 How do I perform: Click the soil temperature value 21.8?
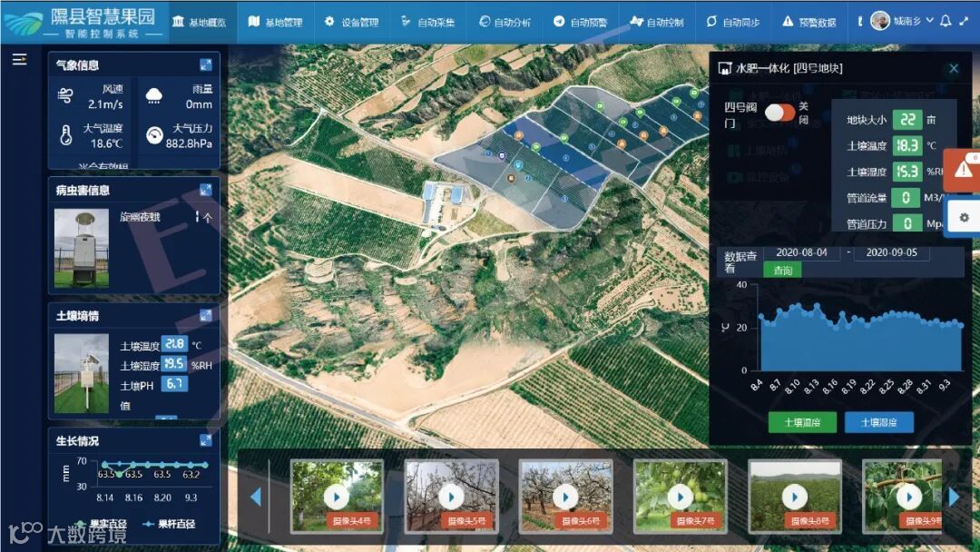click(174, 344)
